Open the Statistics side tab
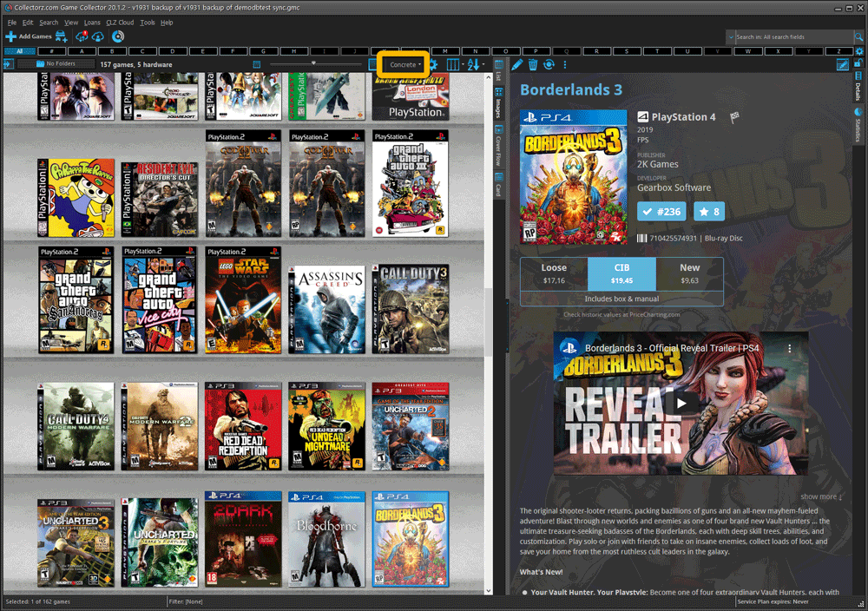Viewport: 868px width, 611px height. [858, 125]
